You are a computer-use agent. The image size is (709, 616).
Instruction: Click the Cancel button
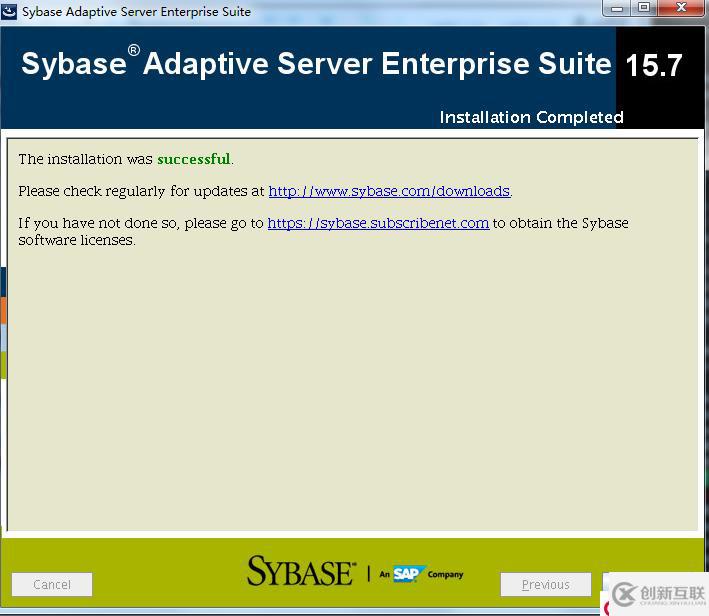(52, 584)
